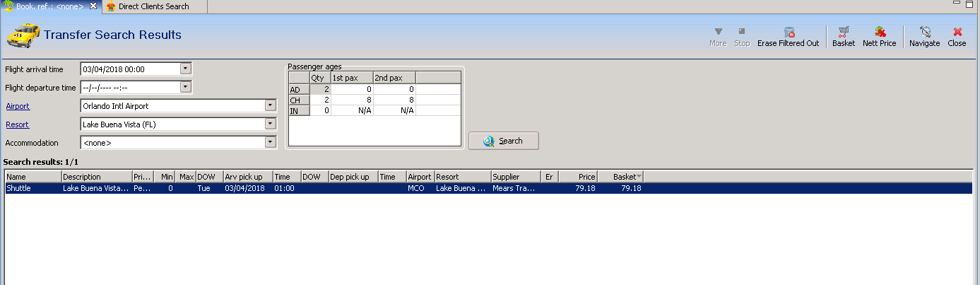
Task: Open Flight arrival time date picker
Action: [x=186, y=69]
